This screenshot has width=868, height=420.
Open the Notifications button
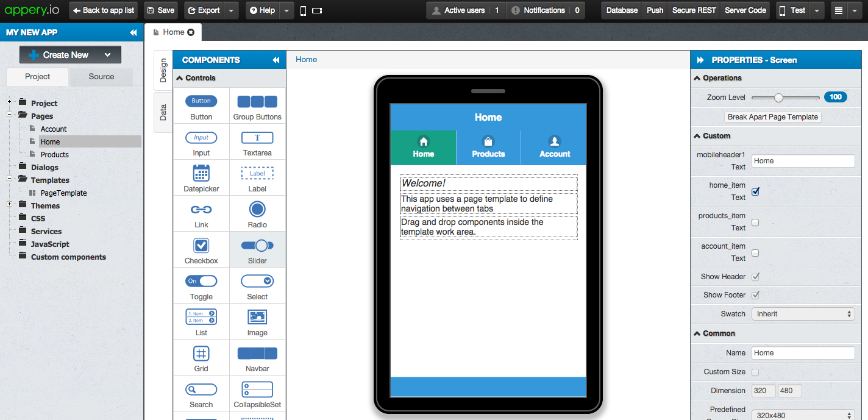click(545, 10)
